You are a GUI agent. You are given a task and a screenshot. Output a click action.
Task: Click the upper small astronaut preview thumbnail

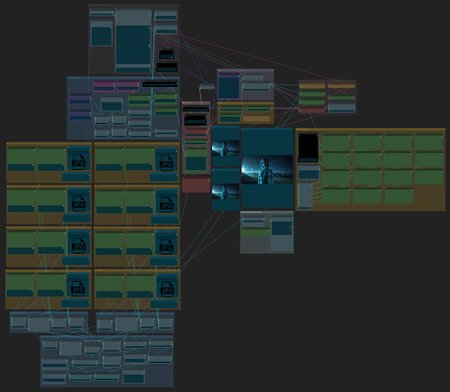[x=226, y=148]
